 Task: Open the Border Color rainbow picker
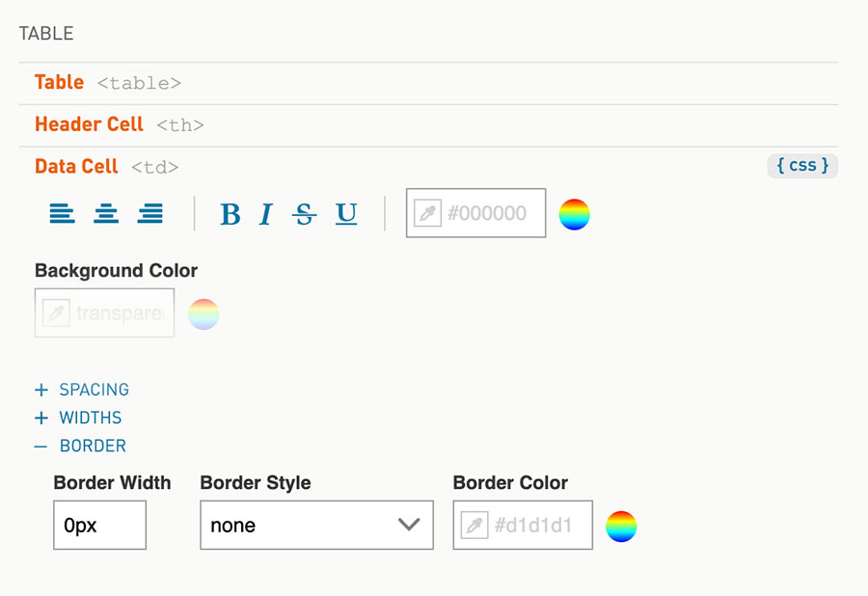621,527
